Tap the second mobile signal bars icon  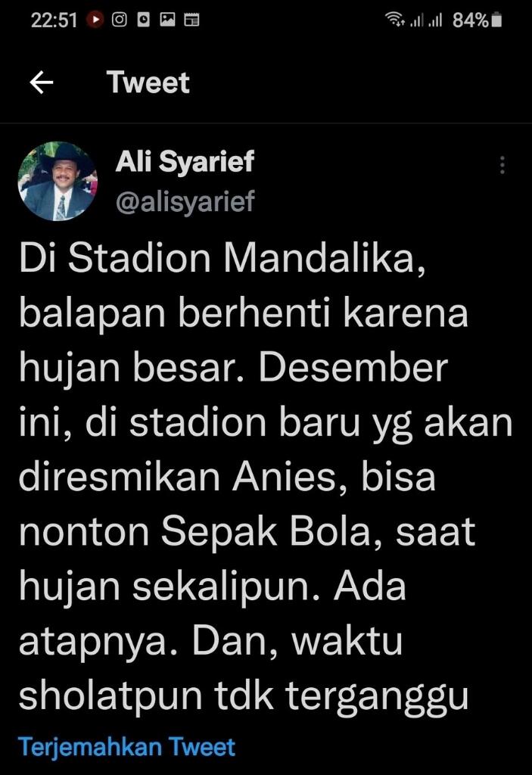pos(434,20)
